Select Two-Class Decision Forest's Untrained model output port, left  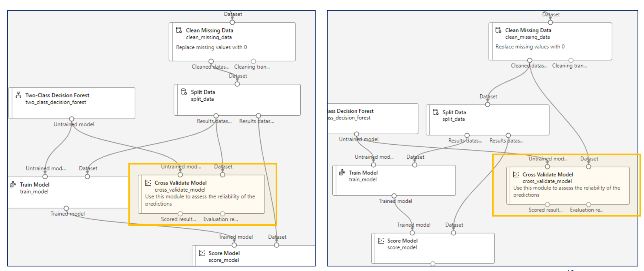[72, 119]
